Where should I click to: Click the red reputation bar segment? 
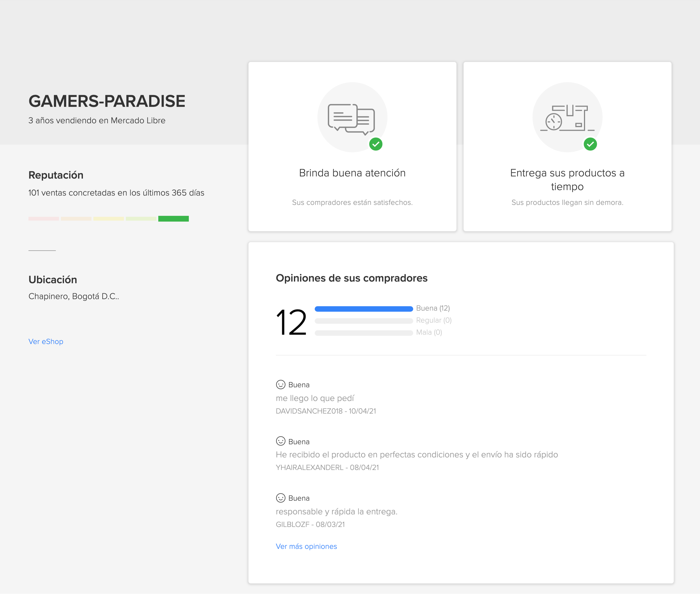[44, 219]
